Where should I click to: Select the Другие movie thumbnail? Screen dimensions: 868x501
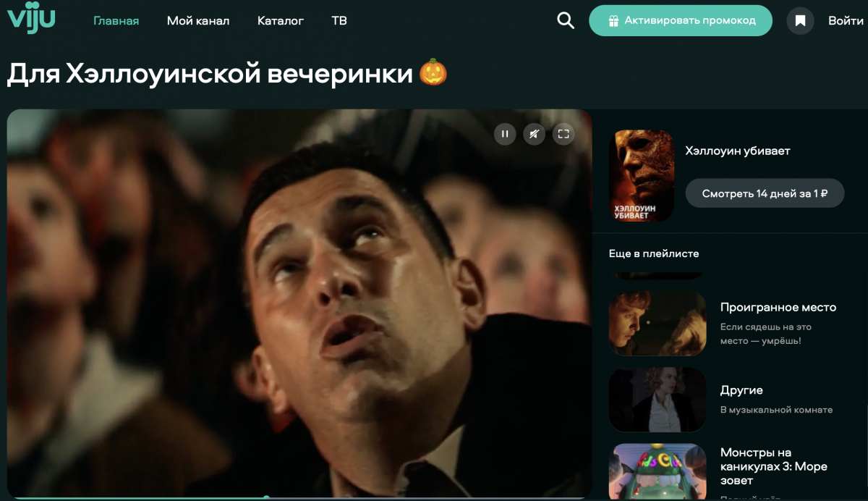(x=658, y=400)
